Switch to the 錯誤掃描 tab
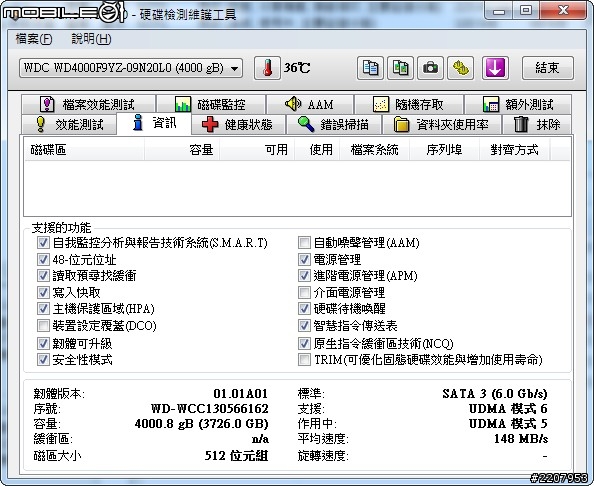 [x=334, y=124]
